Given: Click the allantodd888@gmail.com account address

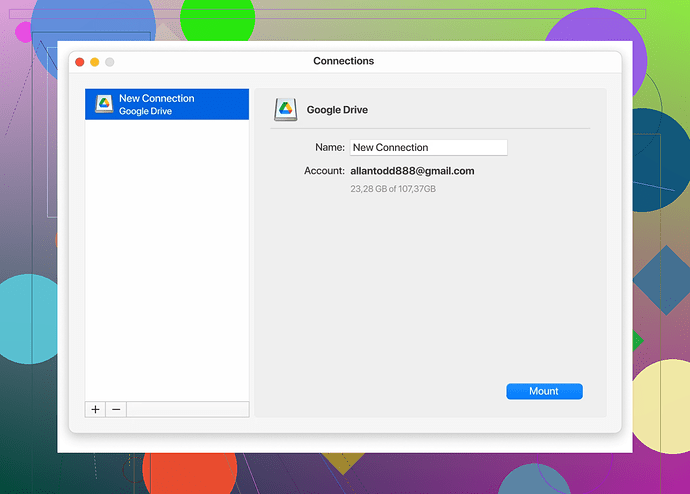Looking at the screenshot, I should pyautogui.click(x=412, y=171).
